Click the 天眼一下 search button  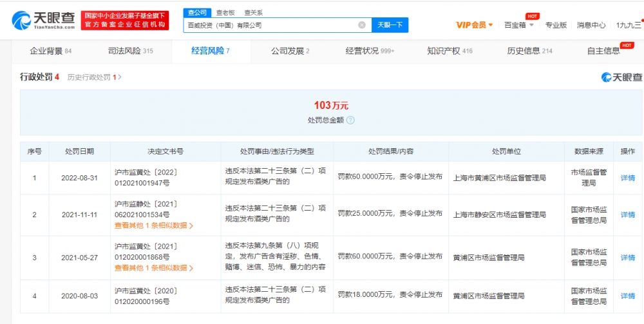tap(390, 25)
